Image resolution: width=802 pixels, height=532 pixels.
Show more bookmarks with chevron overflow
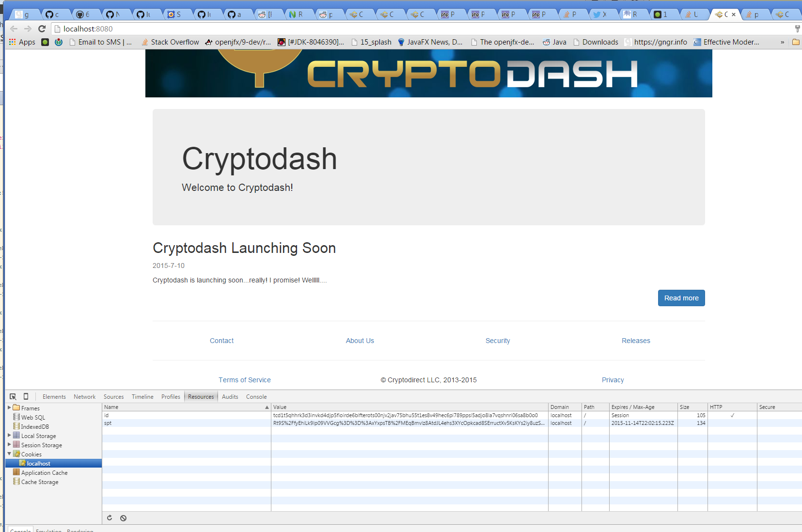coord(782,42)
